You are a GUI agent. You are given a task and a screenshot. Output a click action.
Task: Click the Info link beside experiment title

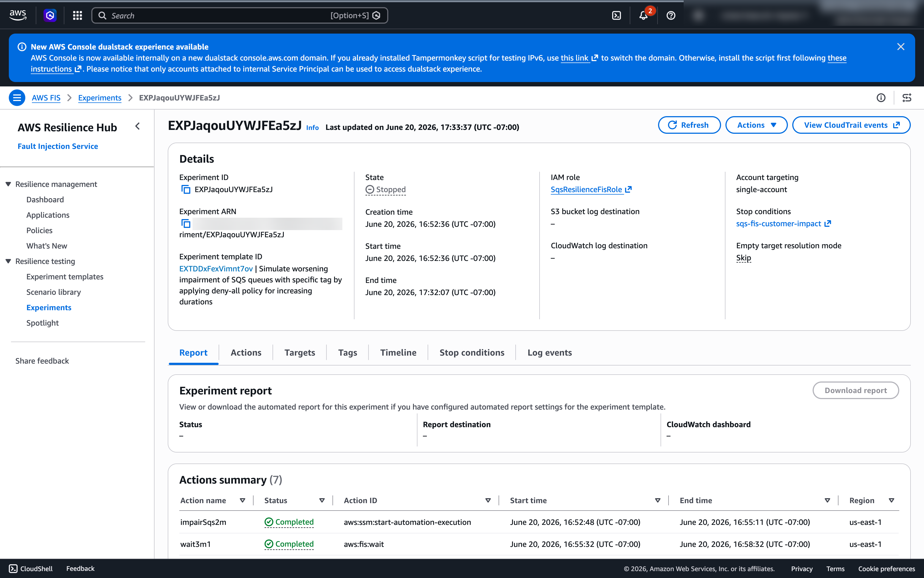[312, 128]
